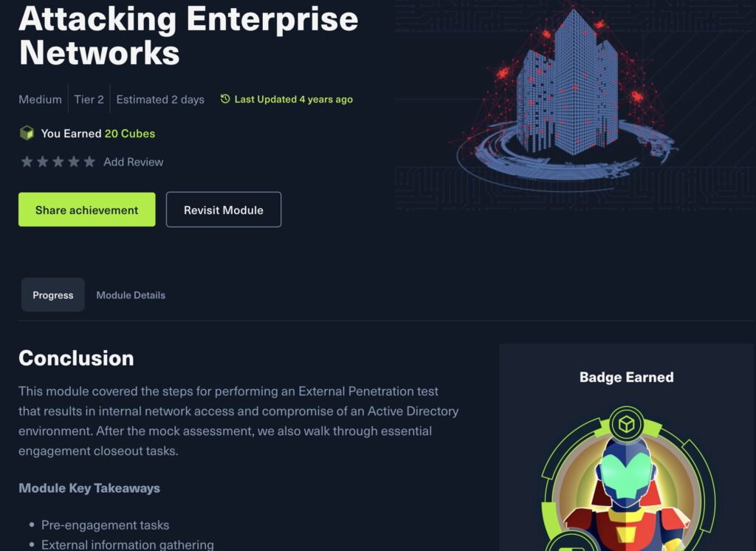Image resolution: width=756 pixels, height=551 pixels.
Task: Select the Progress tab
Action: 52,295
